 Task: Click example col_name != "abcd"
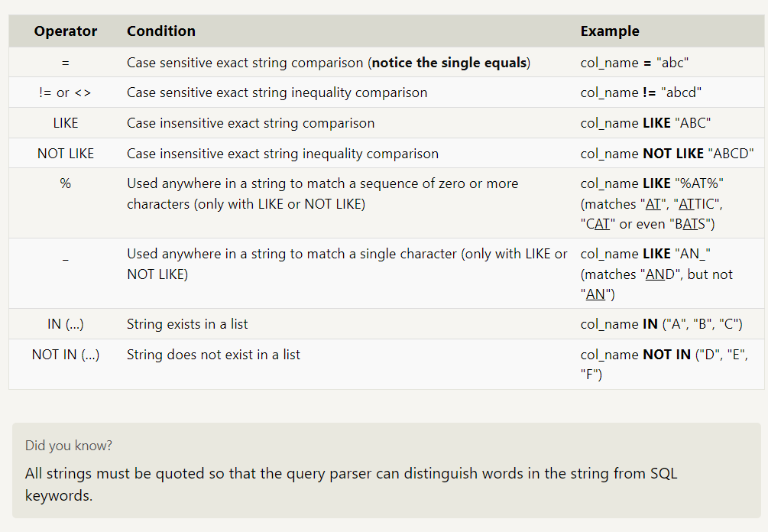pyautogui.click(x=640, y=92)
